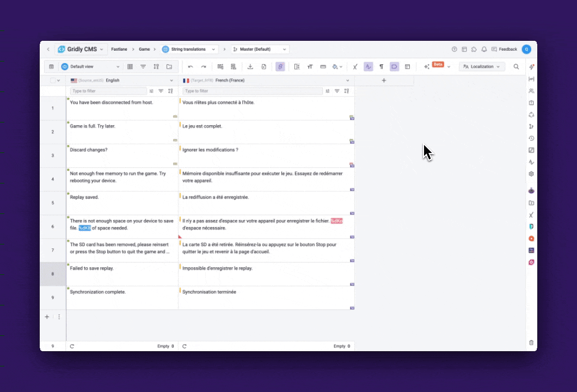Add a new column with plus button
The image size is (577, 392).
click(384, 81)
